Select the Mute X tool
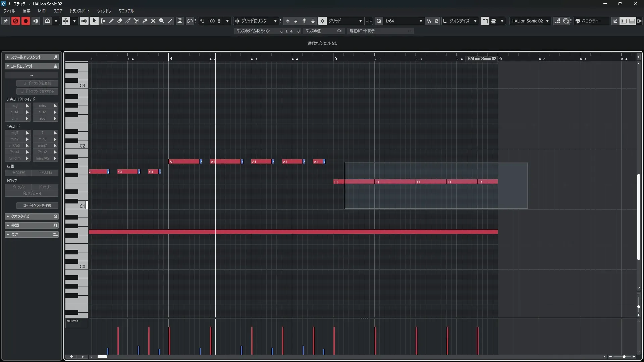The image size is (644, 362). (153, 21)
